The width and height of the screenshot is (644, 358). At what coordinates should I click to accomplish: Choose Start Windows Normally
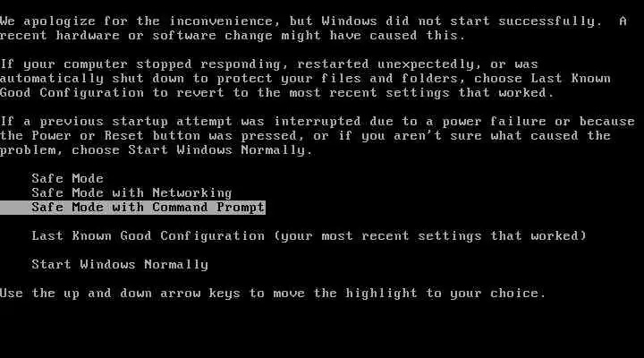point(120,264)
